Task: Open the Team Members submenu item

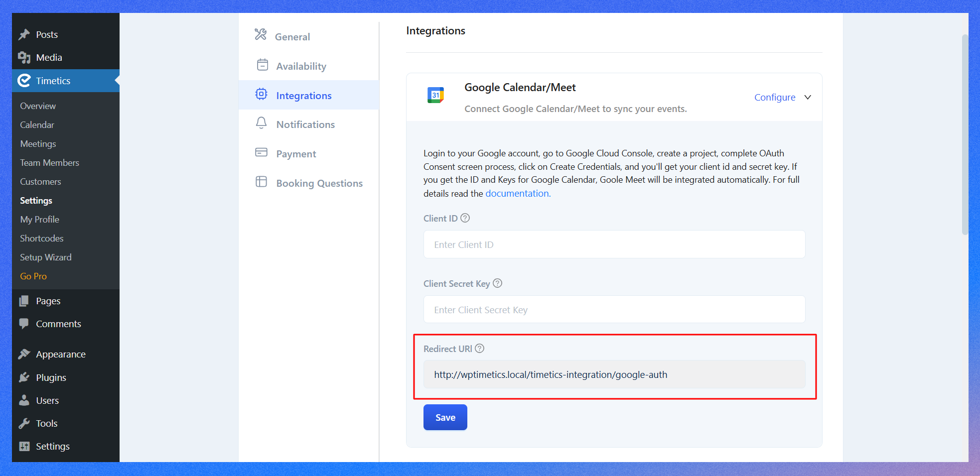Action: (x=49, y=163)
